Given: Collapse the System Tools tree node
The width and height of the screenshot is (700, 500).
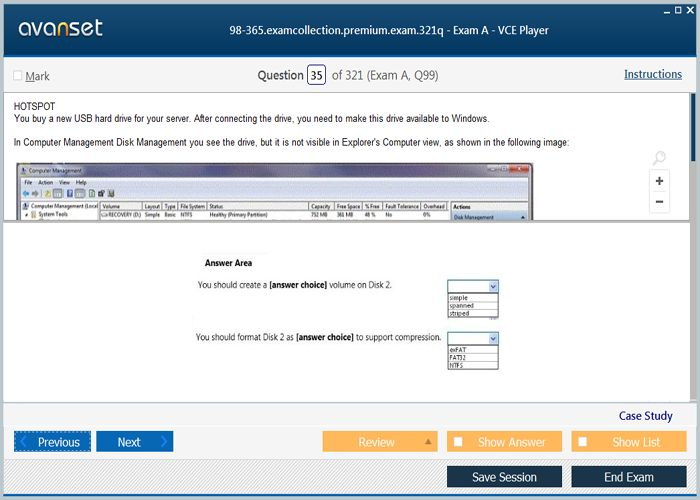Looking at the screenshot, I should point(27,215).
